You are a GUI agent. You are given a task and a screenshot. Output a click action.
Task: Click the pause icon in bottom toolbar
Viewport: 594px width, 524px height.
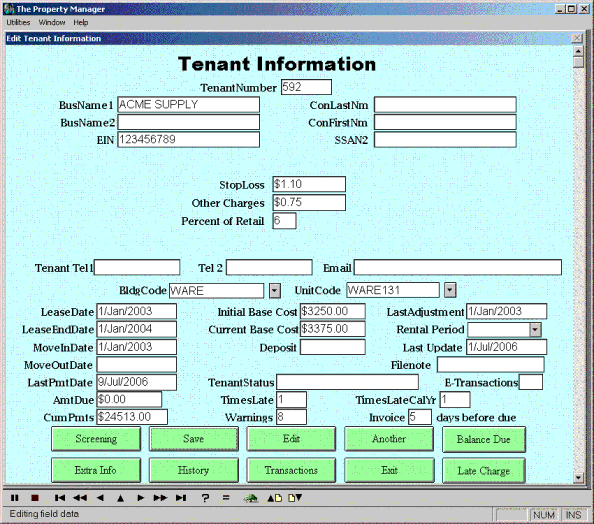[14, 498]
